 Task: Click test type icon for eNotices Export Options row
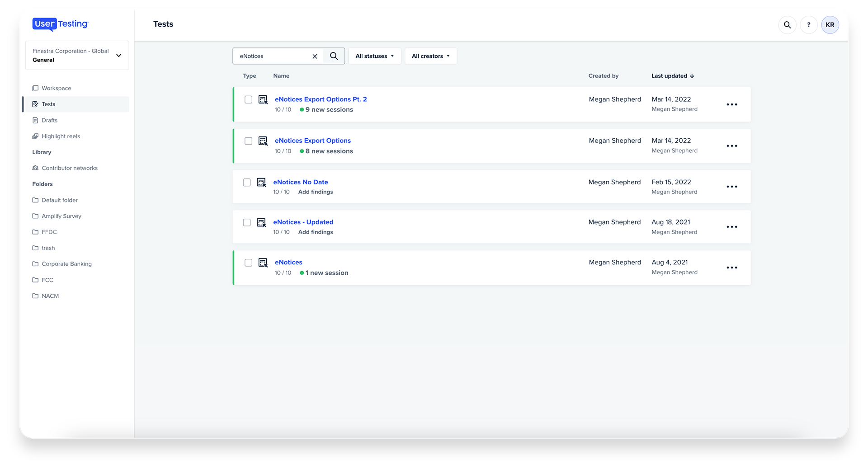[263, 141]
